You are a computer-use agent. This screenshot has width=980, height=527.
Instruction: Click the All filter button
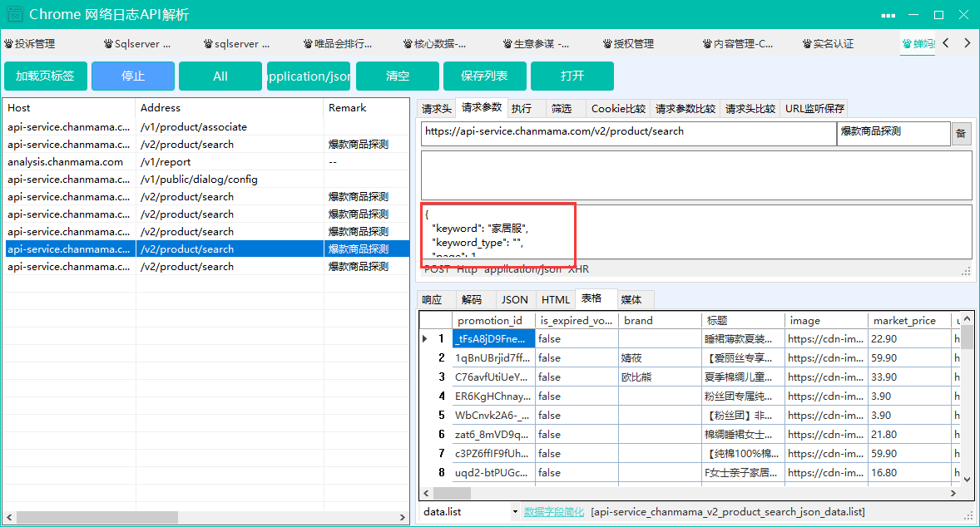[220, 76]
